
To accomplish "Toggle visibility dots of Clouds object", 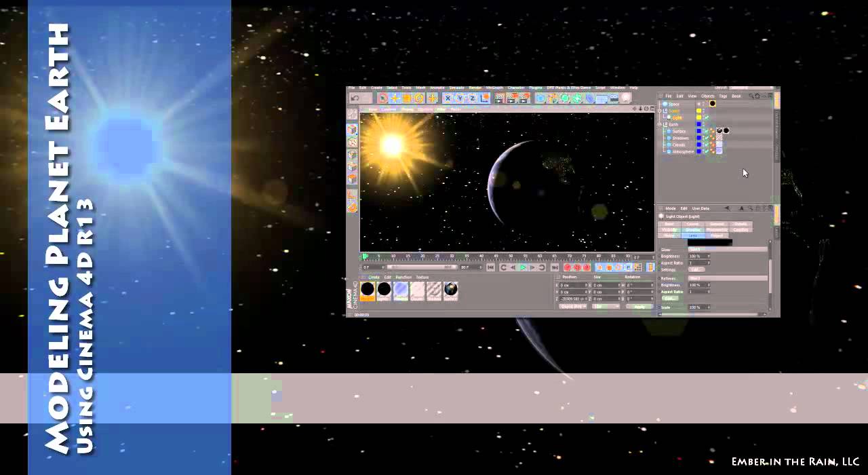I will 703,145.
